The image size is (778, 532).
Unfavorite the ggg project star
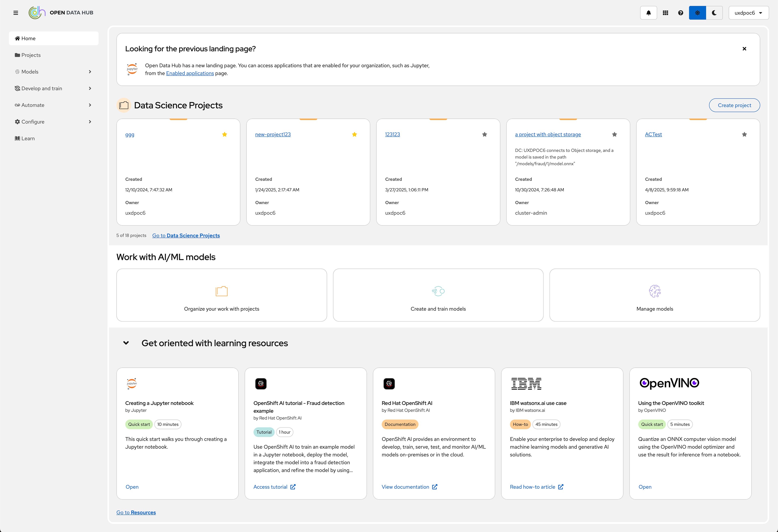225,134
